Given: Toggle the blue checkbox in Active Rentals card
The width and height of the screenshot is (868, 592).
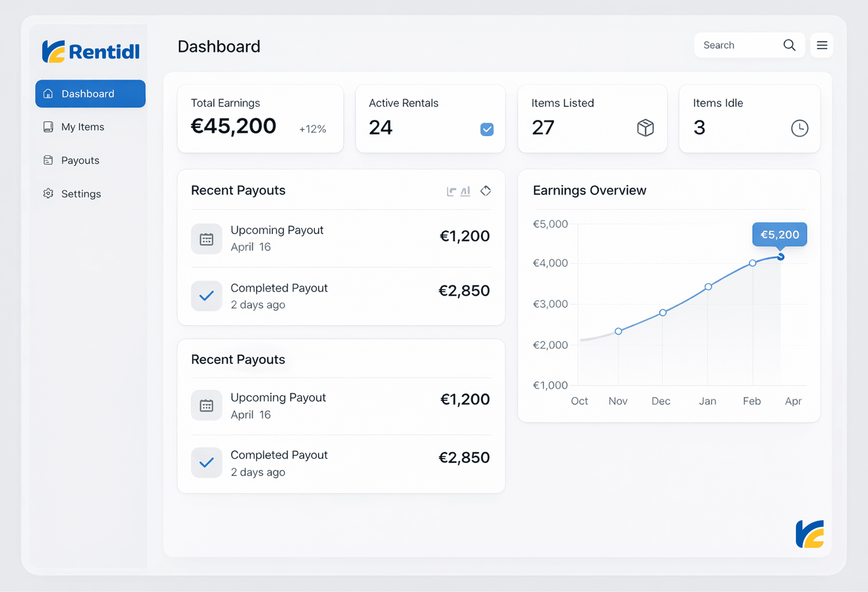Looking at the screenshot, I should 487,129.
